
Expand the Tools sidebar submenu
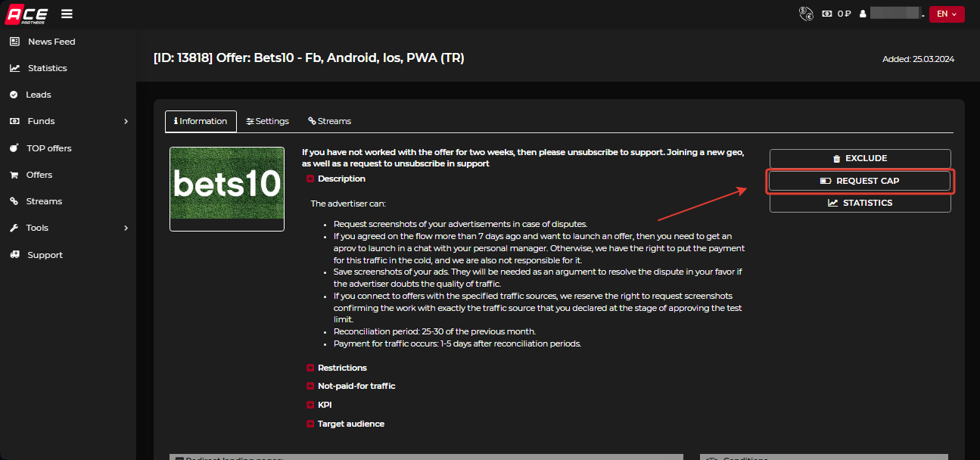coord(68,228)
